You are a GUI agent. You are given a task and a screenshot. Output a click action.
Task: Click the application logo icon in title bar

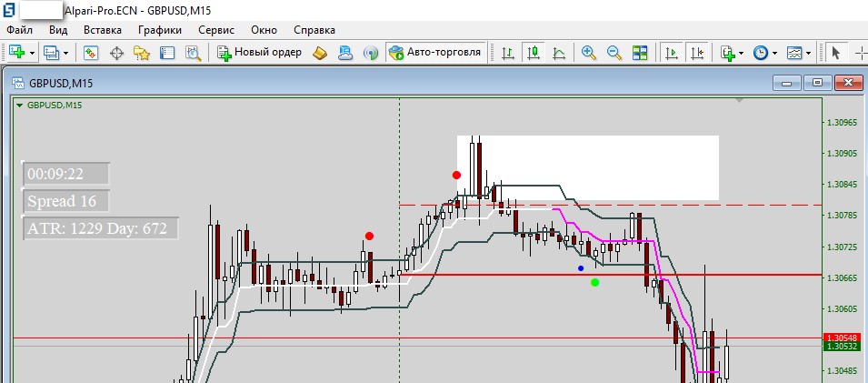[9, 9]
